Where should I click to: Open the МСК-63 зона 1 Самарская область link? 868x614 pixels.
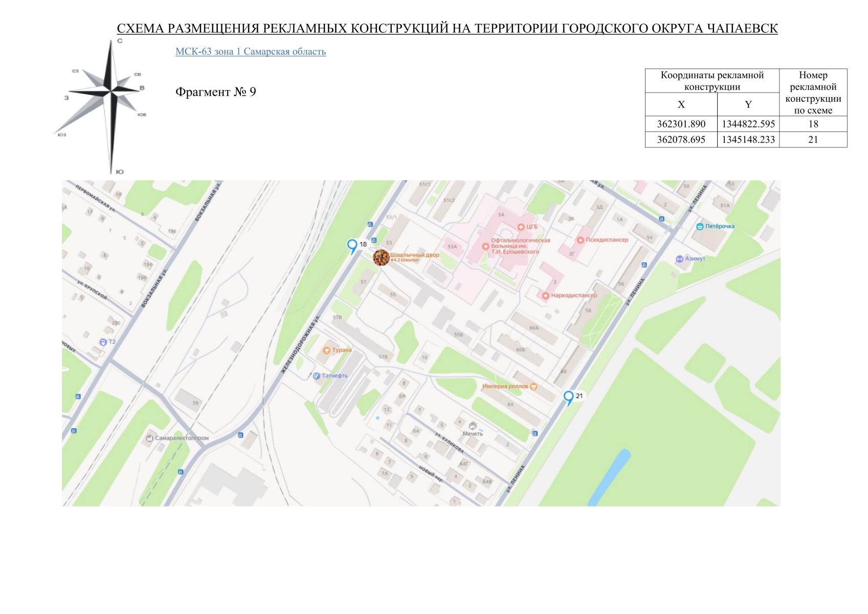coord(250,52)
